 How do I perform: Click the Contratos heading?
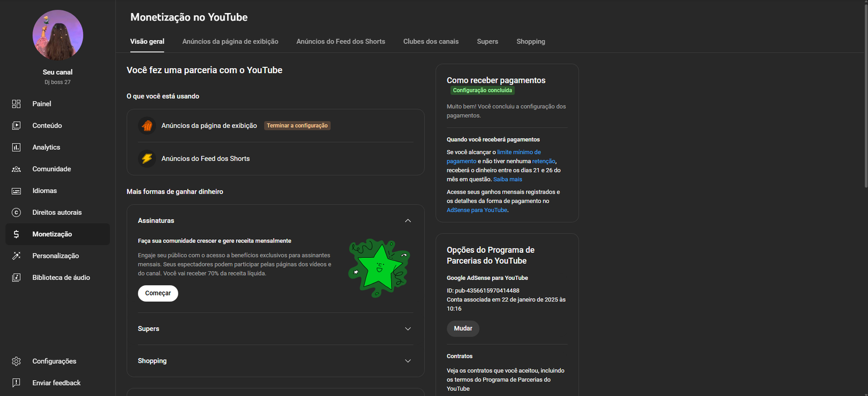click(459, 356)
